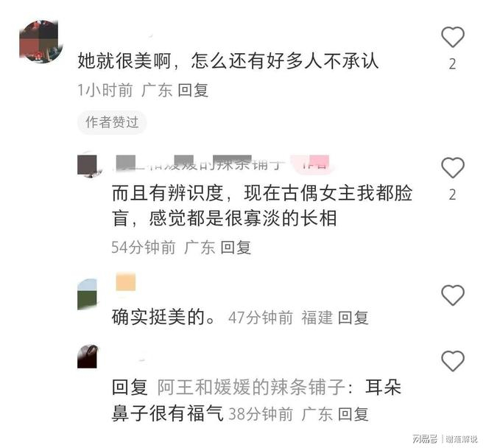Open avatar of the 福建 commenter

tap(87, 294)
